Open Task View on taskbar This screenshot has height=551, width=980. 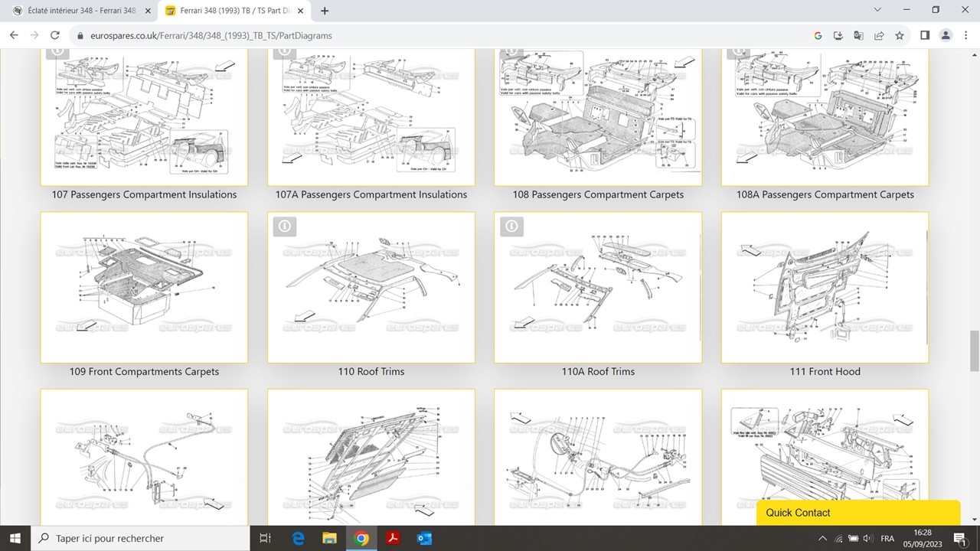pos(266,538)
